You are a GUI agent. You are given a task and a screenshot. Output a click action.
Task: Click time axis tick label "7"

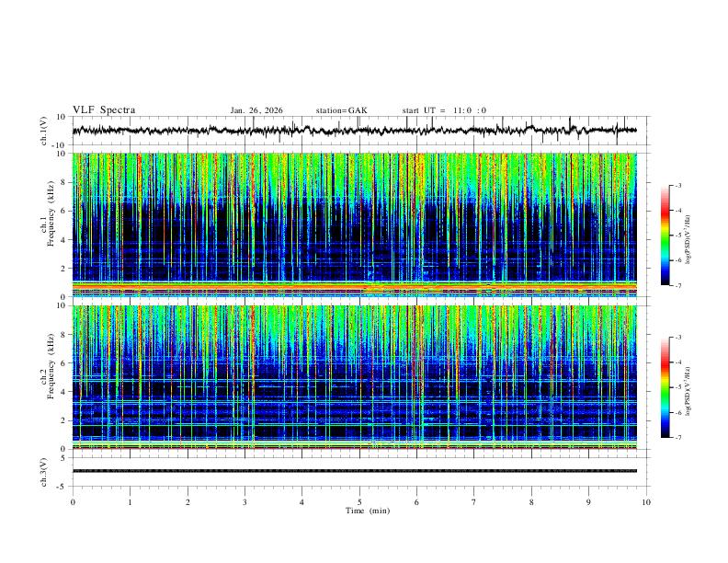474,502
